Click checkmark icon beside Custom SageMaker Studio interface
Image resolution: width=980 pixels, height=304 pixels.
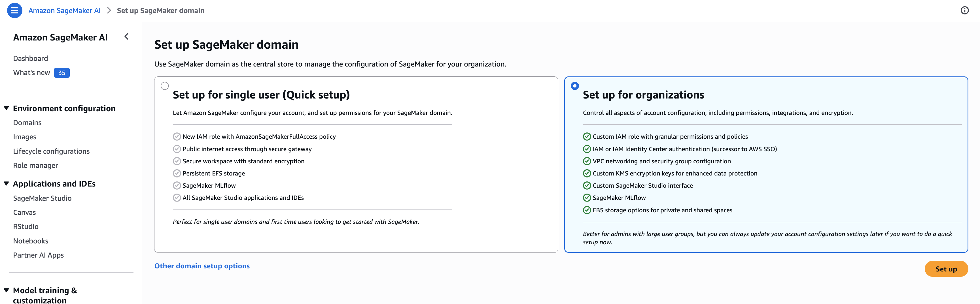coord(587,185)
